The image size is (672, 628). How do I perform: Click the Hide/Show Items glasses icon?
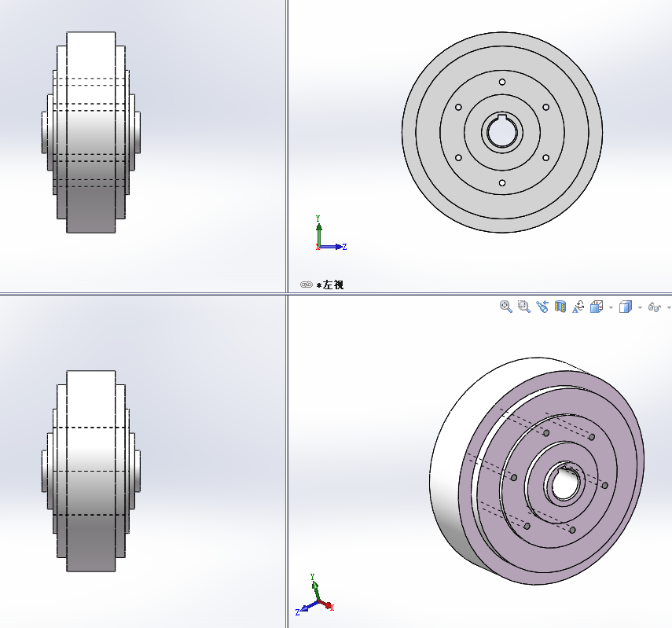click(655, 307)
